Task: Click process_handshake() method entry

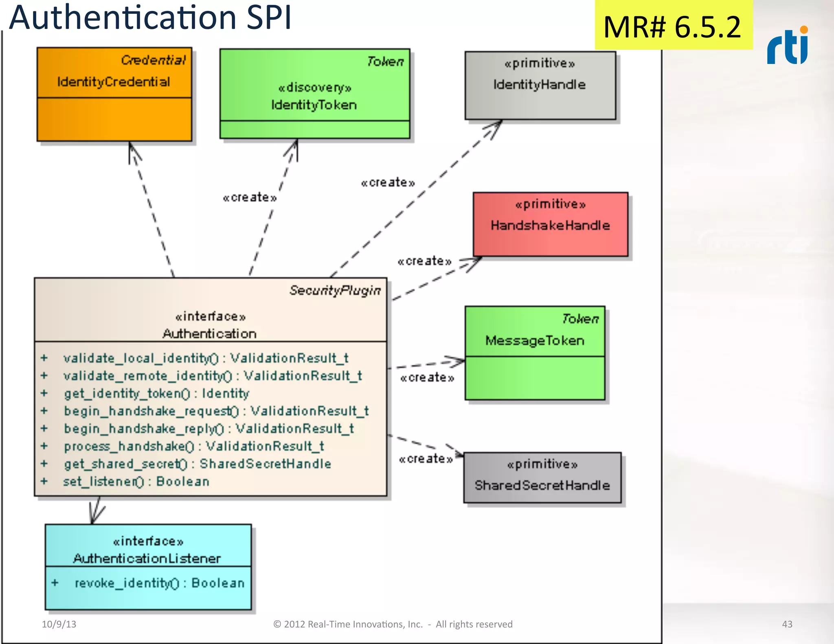Action: click(194, 446)
